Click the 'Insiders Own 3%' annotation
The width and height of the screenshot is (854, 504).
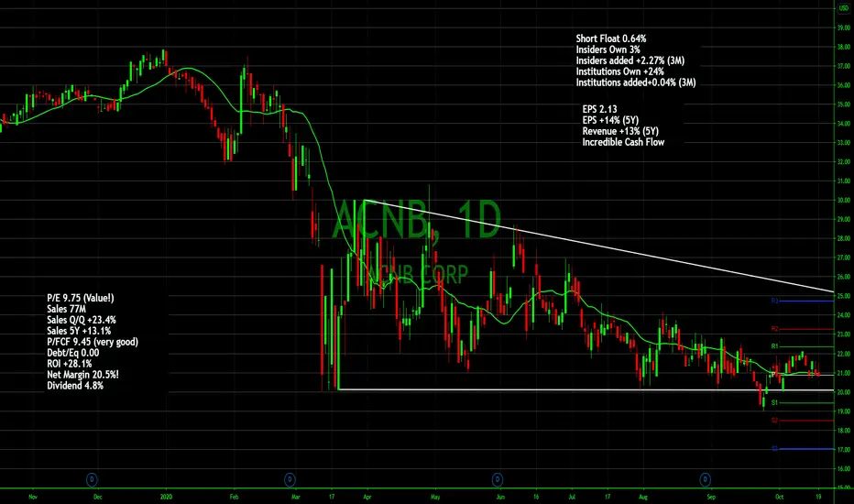608,49
